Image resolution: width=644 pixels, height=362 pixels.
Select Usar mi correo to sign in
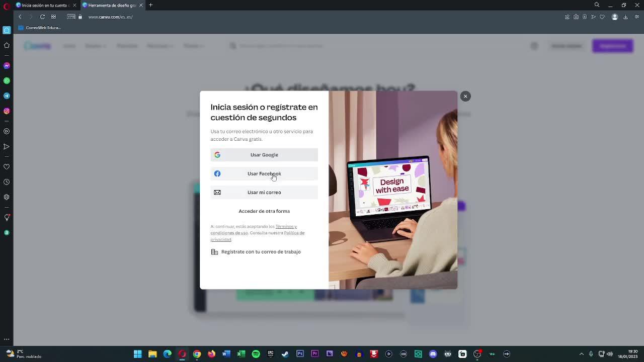coord(264,193)
